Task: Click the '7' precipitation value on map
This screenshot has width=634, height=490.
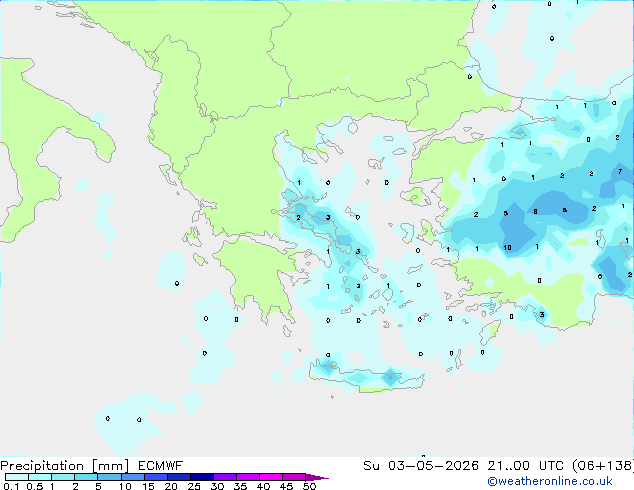Action: pyautogui.click(x=620, y=171)
